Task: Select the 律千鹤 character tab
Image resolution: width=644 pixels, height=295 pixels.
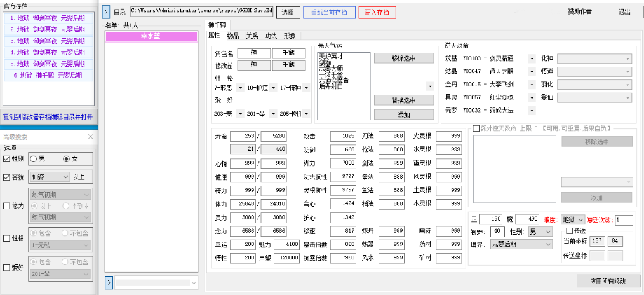Action: coord(218,25)
